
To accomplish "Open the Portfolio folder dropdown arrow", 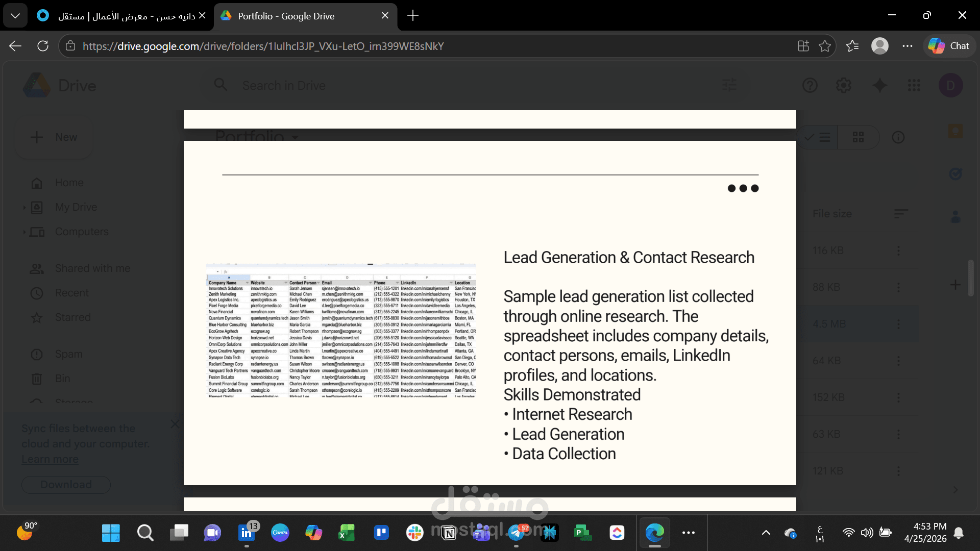I will coord(295,137).
